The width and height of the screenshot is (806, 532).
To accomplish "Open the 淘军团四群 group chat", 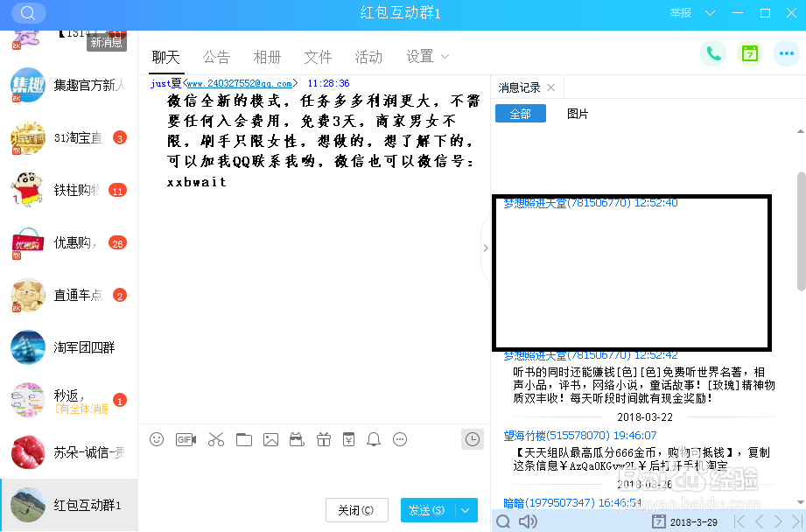I will coord(69,347).
